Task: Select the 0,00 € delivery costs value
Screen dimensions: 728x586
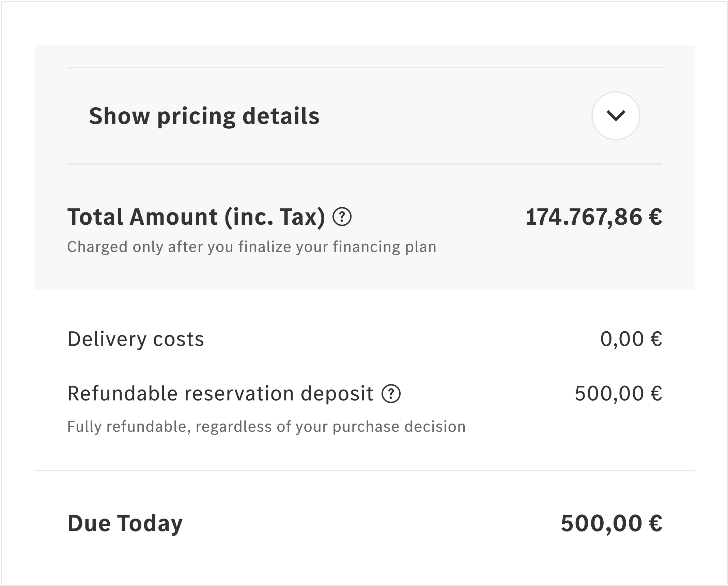Action: [x=631, y=339]
